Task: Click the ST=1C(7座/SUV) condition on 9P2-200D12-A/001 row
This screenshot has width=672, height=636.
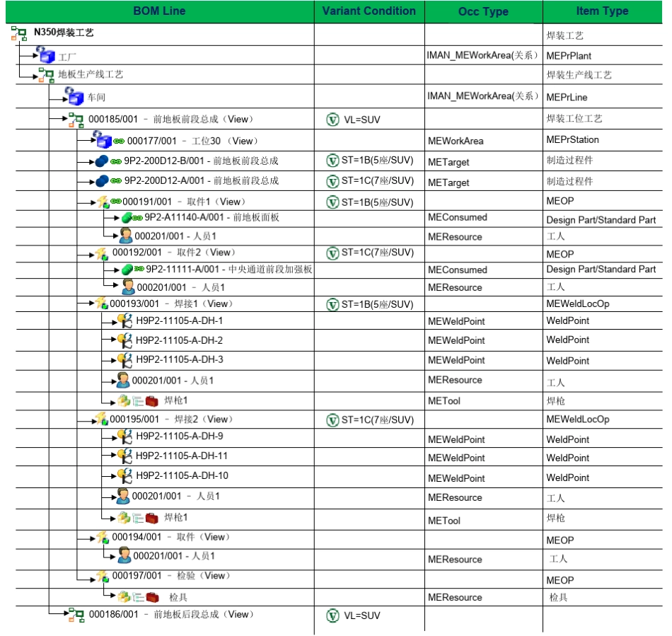Action: pos(378,181)
